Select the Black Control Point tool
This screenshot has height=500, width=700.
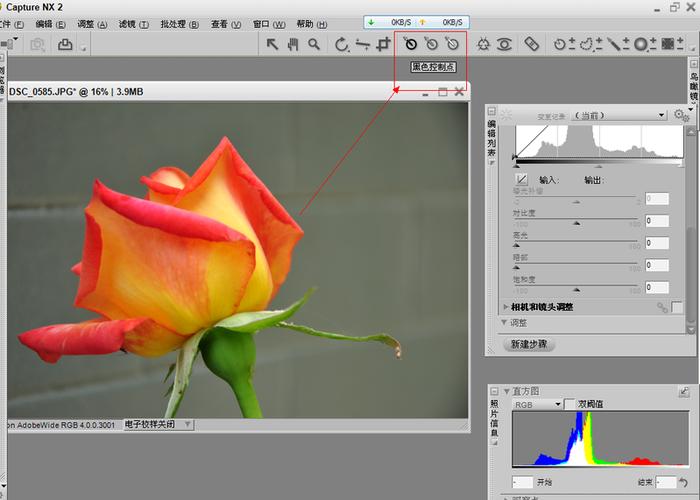pyautogui.click(x=410, y=43)
